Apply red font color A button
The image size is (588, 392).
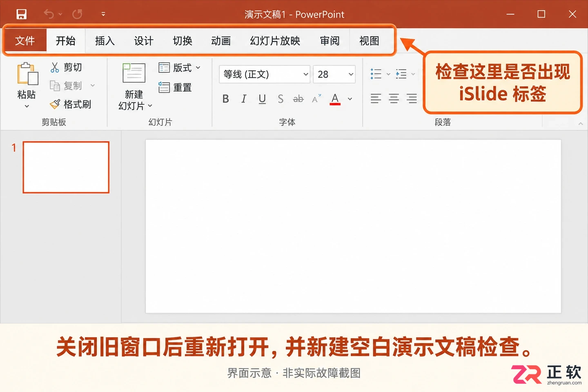coord(335,99)
